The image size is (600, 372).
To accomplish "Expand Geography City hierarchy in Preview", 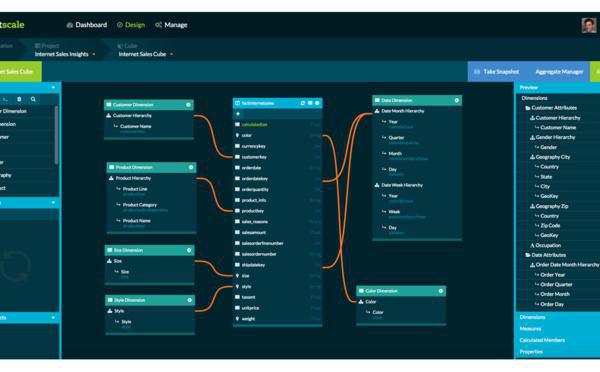I will (x=532, y=157).
